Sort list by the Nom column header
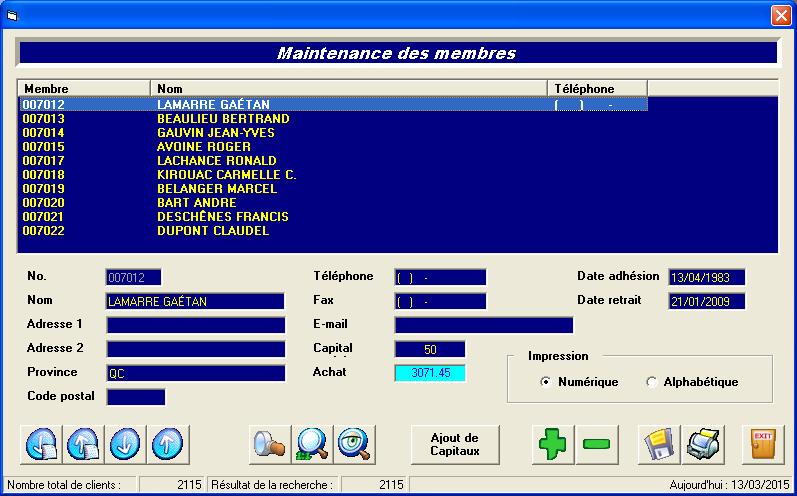Viewport: 797px width, 496px height. pyautogui.click(x=348, y=89)
